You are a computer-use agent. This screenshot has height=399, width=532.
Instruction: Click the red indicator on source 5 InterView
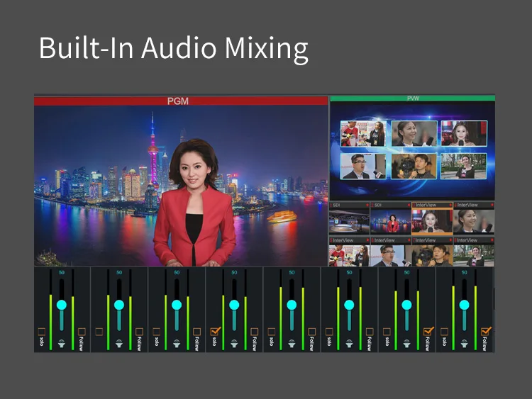coord(367,240)
